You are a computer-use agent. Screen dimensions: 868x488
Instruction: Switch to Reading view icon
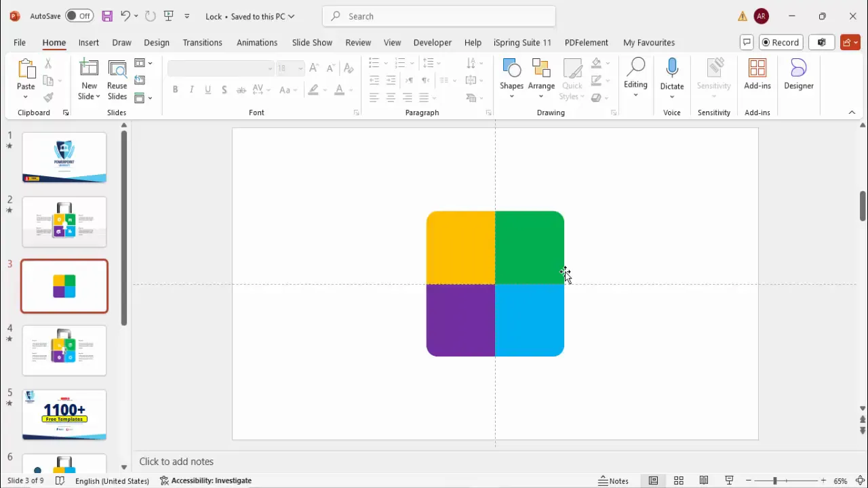pos(704,481)
